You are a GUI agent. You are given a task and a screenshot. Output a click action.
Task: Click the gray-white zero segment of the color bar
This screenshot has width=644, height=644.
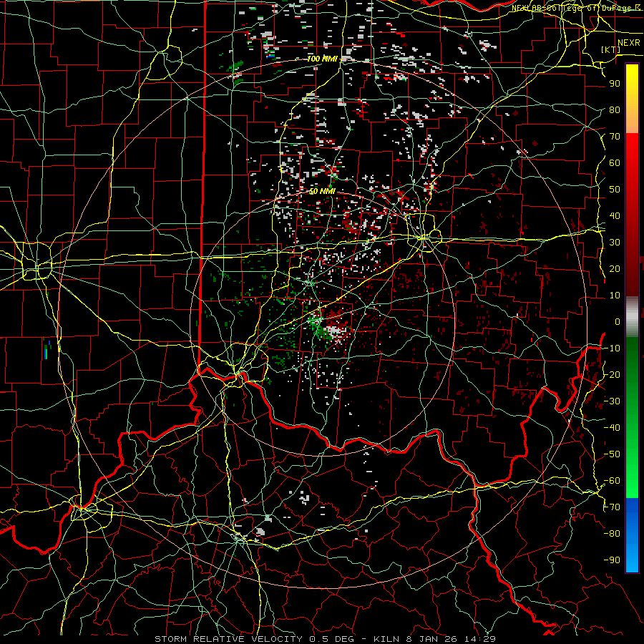632,317
